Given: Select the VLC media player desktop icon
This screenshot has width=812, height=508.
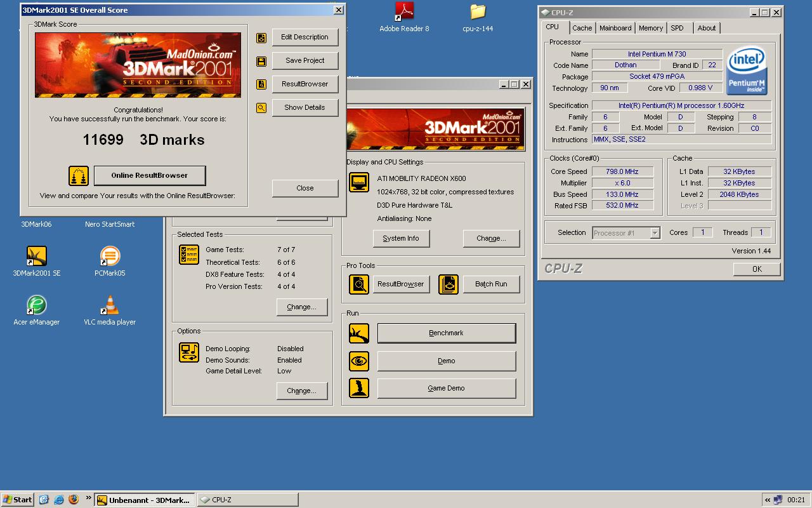Looking at the screenshot, I should click(x=110, y=311).
